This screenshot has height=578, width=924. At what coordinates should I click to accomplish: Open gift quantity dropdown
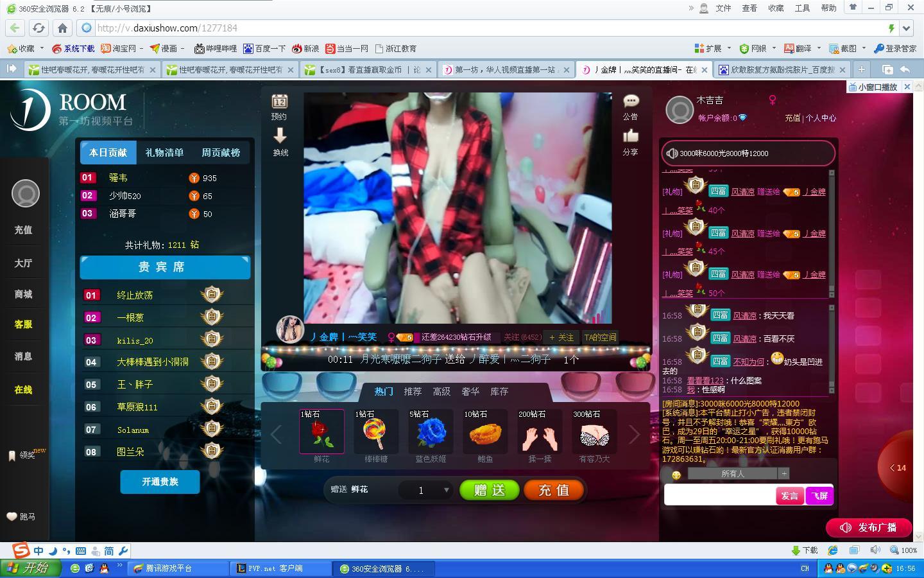[447, 490]
